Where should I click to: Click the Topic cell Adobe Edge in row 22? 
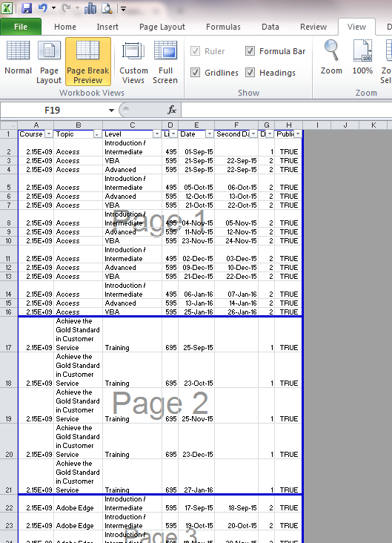(x=79, y=504)
